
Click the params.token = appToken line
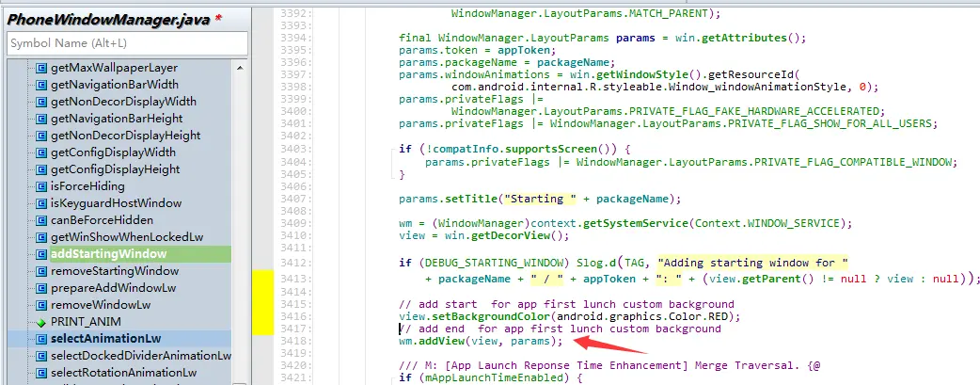point(478,50)
